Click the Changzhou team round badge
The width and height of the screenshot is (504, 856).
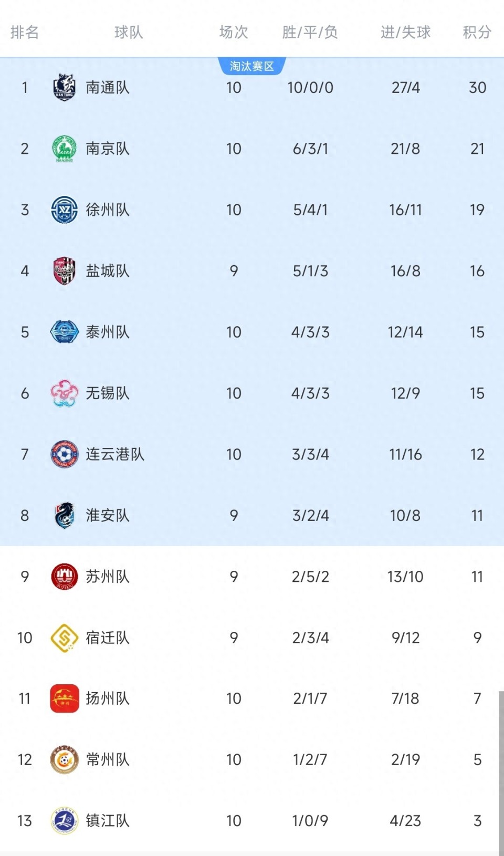pyautogui.click(x=65, y=759)
